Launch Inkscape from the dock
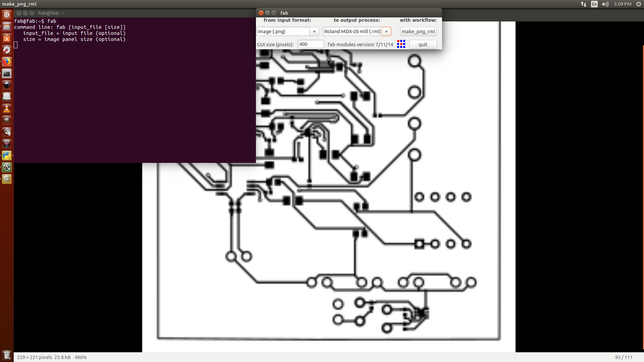Screen dimensions: 644x362 point(7,85)
